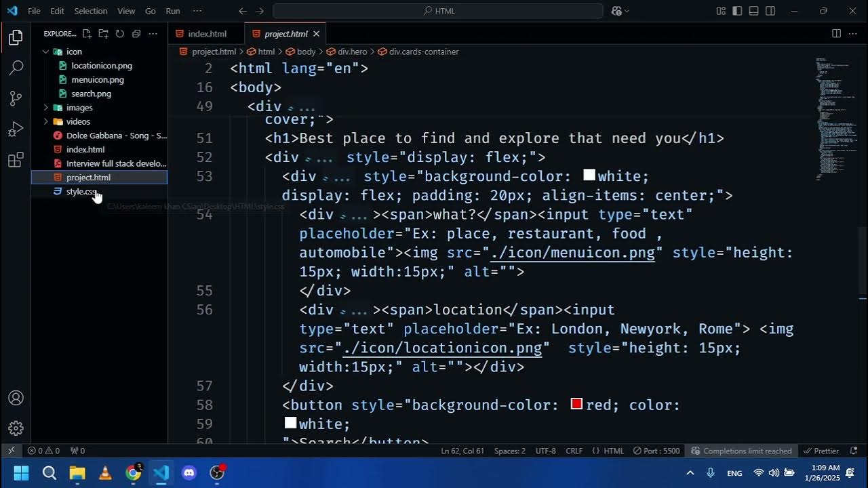Open the Search view in activity bar

point(16,68)
